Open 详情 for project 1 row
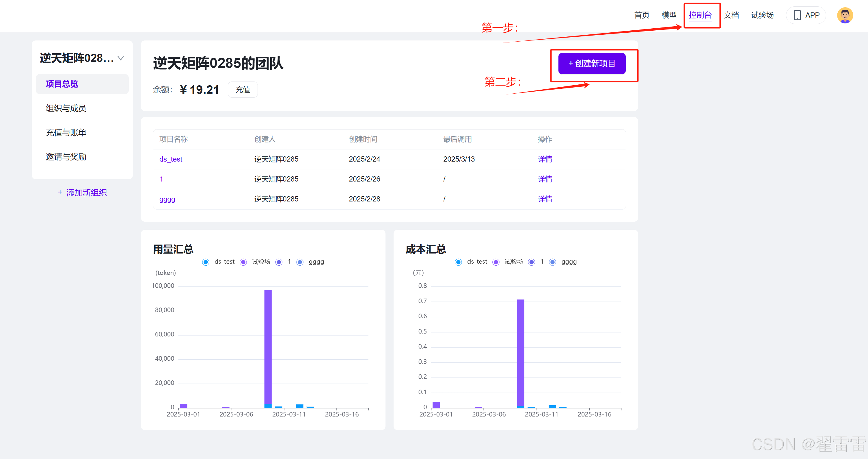868x459 pixels. (x=545, y=179)
